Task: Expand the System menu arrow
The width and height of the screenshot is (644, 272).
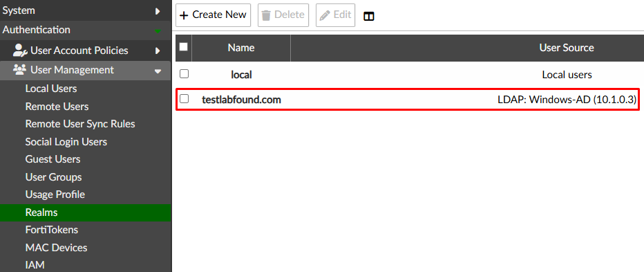Action: tap(158, 11)
